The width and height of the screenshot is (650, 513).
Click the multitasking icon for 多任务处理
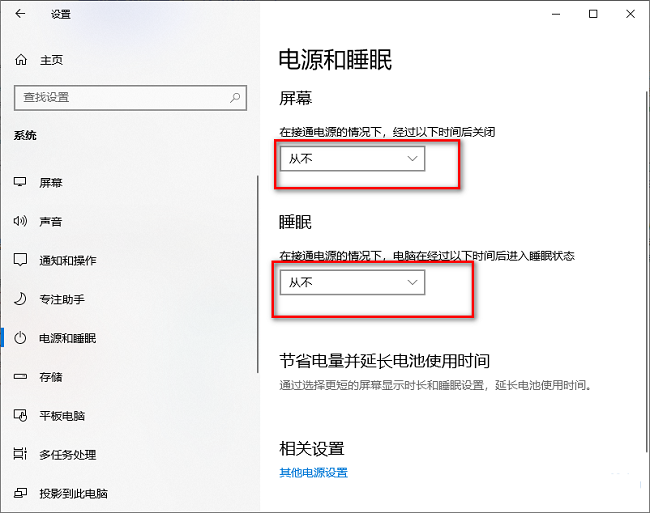20,454
